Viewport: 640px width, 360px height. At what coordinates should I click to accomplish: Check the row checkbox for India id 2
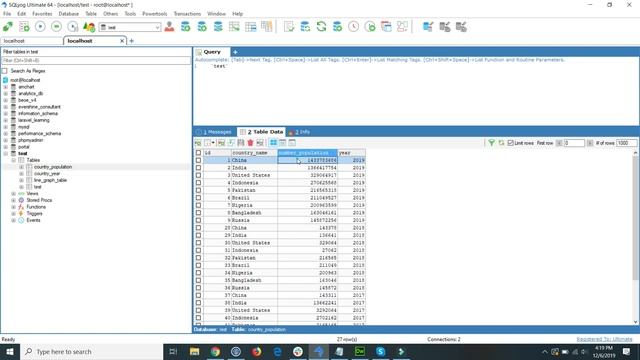tap(198, 168)
